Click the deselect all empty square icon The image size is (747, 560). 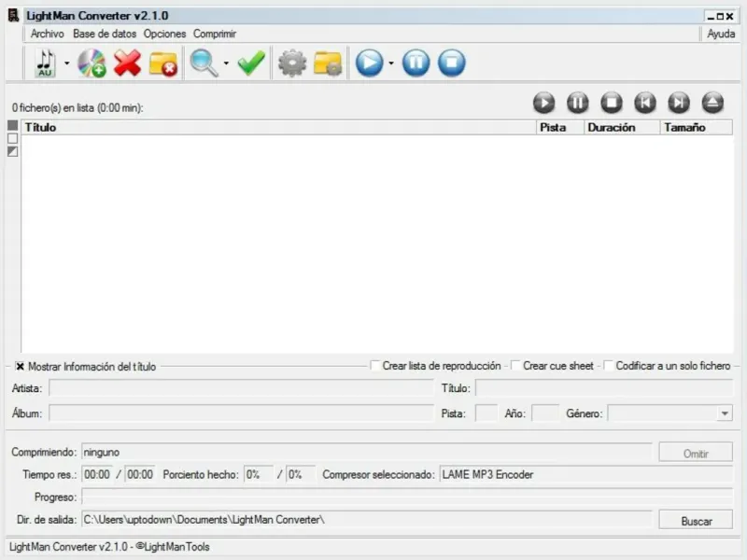pyautogui.click(x=13, y=138)
